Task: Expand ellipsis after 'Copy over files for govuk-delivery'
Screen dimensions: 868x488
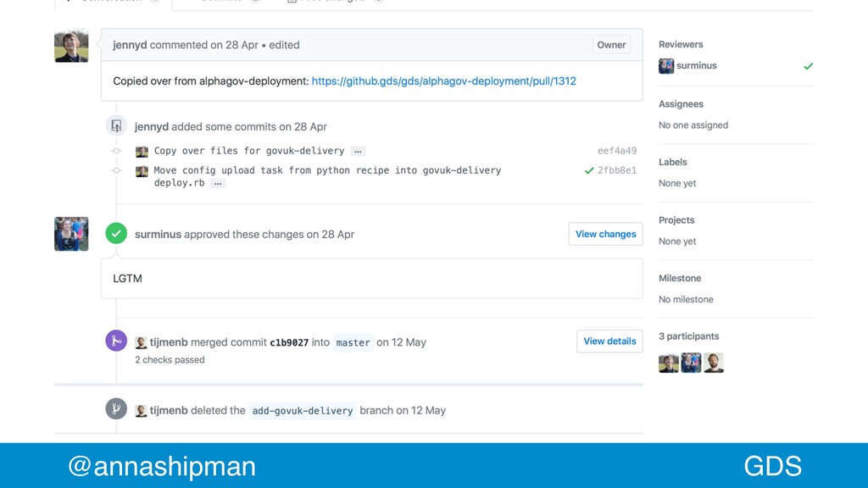Action: 359,151
